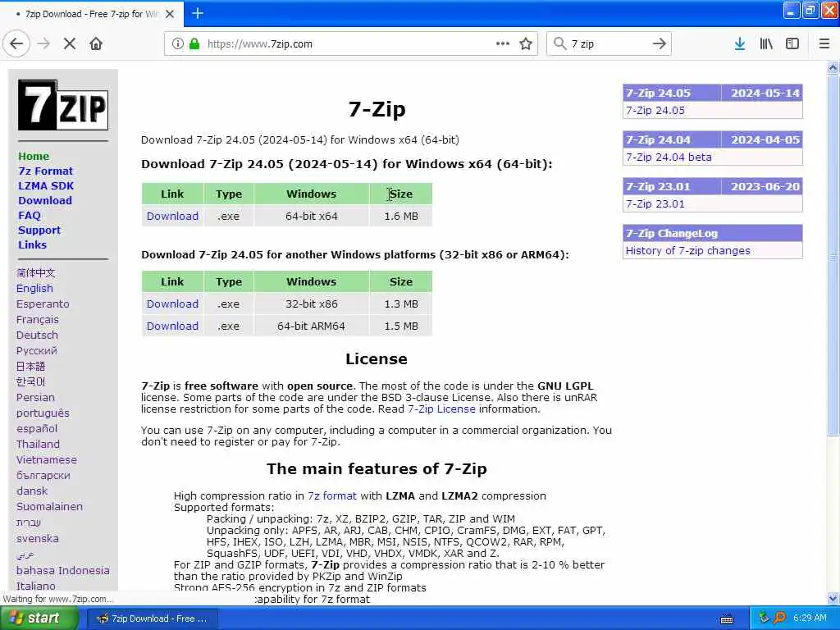Viewport: 840px width, 630px height.
Task: Open the 7-Zip License link
Action: pyautogui.click(x=441, y=409)
